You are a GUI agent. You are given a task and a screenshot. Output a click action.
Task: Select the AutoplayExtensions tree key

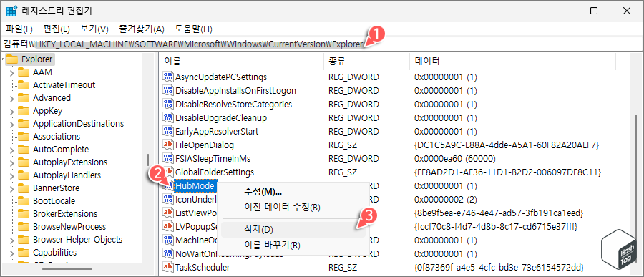tap(70, 162)
